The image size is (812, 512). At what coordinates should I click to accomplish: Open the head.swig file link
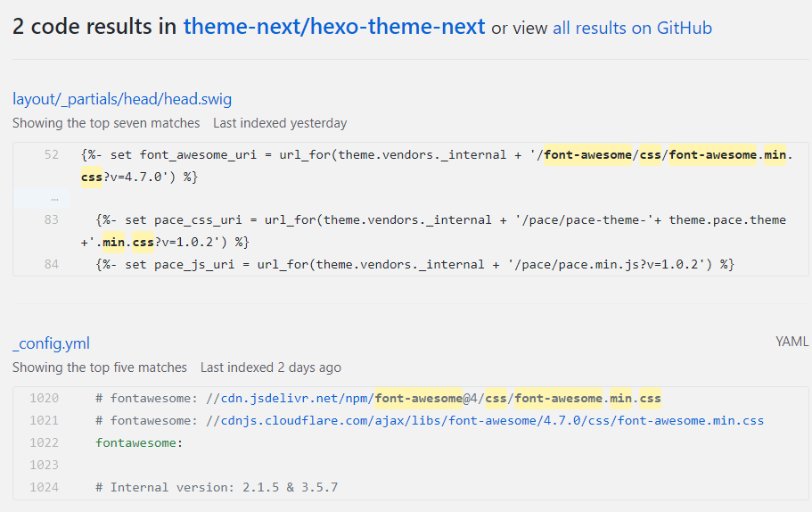tap(122, 99)
